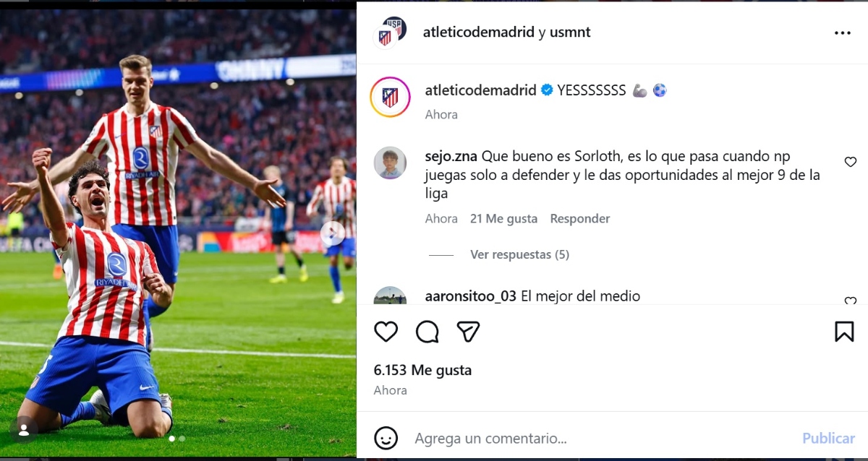
Task: Like sejo.zna's comment with the small heart
Action: tap(851, 162)
